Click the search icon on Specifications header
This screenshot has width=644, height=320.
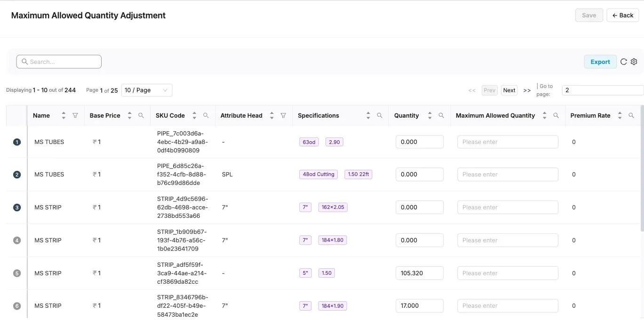[x=379, y=115]
